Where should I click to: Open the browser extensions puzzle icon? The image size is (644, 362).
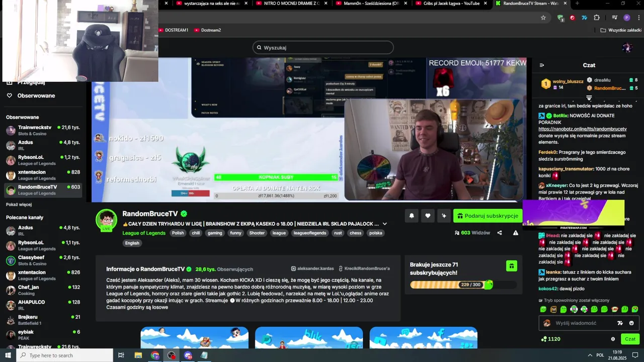(x=597, y=18)
